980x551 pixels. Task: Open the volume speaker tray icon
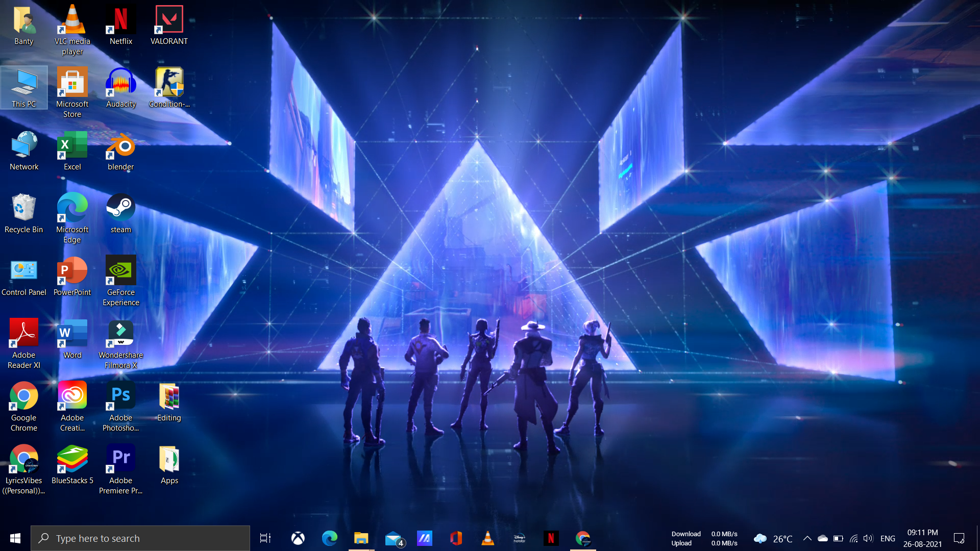click(x=868, y=538)
